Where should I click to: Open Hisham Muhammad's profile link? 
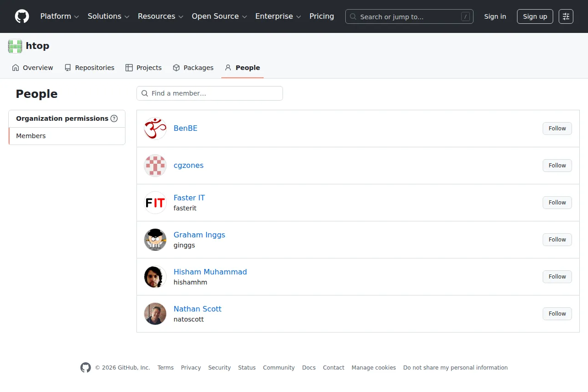(210, 272)
